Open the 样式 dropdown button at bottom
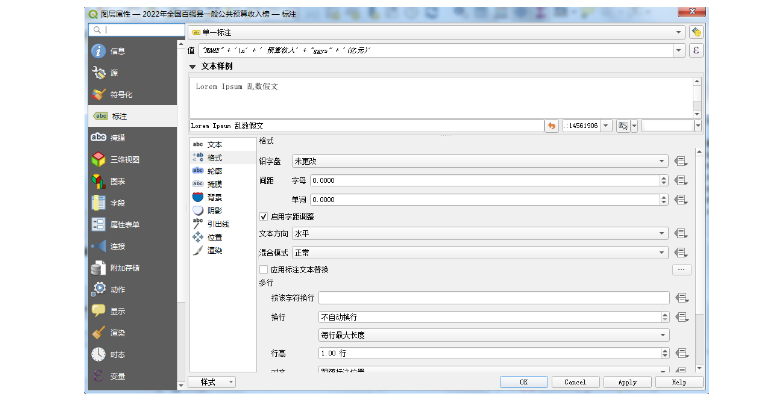Image resolution: width=773 pixels, height=413 pixels. (212, 382)
